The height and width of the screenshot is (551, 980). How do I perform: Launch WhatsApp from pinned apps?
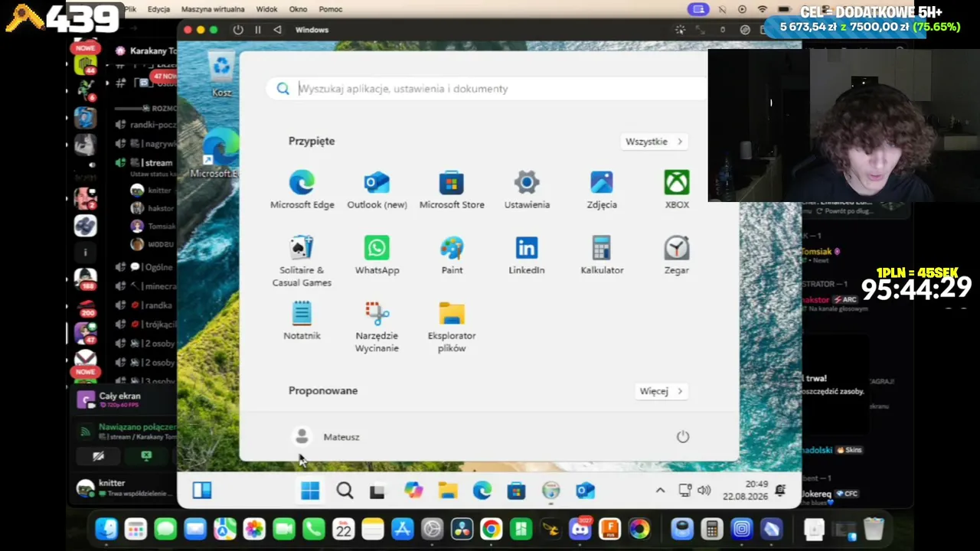(377, 255)
